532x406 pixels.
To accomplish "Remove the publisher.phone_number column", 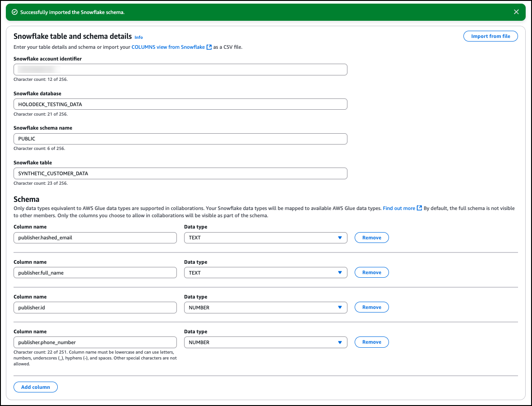I will (371, 342).
